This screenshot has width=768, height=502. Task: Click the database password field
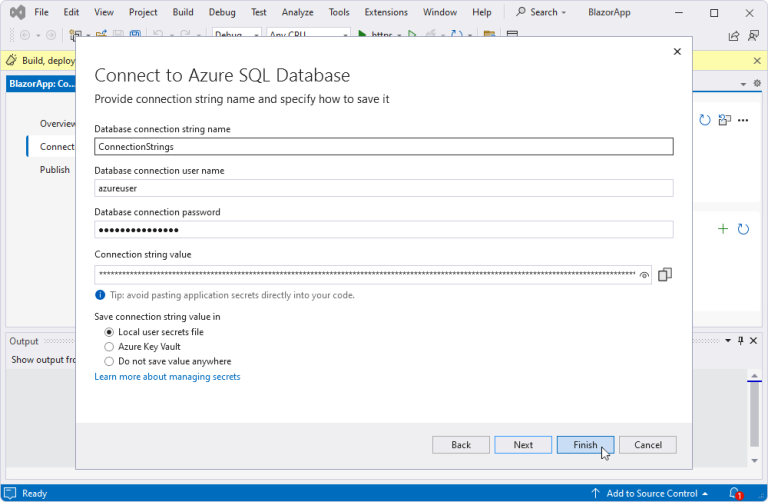[x=384, y=230]
